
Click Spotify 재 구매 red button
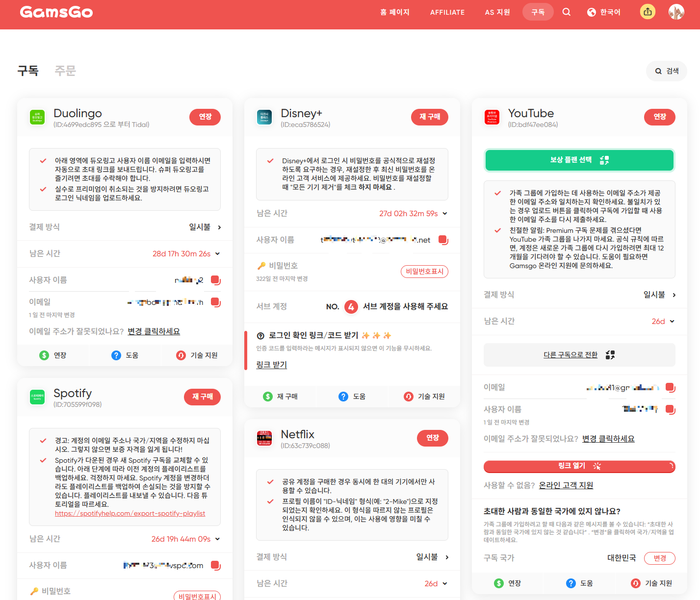click(203, 397)
